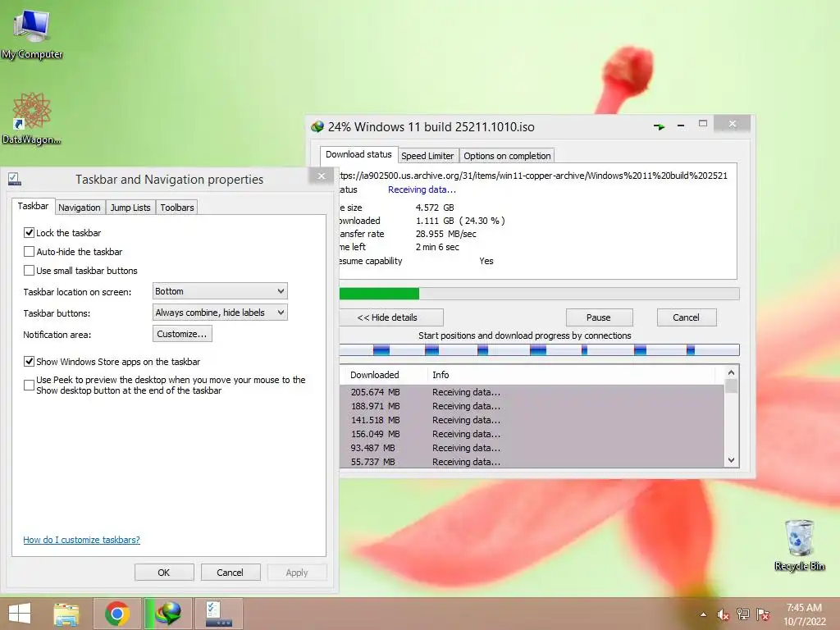Click the archive.org download URL text
840x630 pixels.
(x=533, y=176)
